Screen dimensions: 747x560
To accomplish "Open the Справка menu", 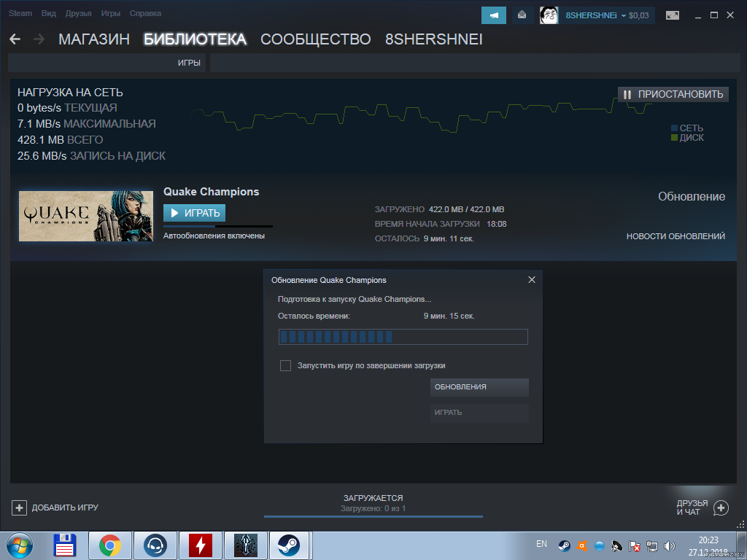I will tap(145, 13).
